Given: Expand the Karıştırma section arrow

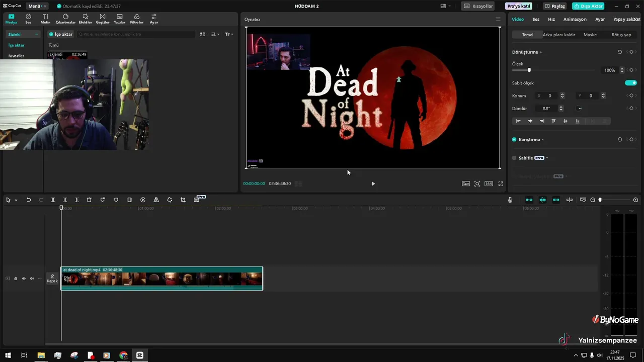Looking at the screenshot, I should [542, 139].
